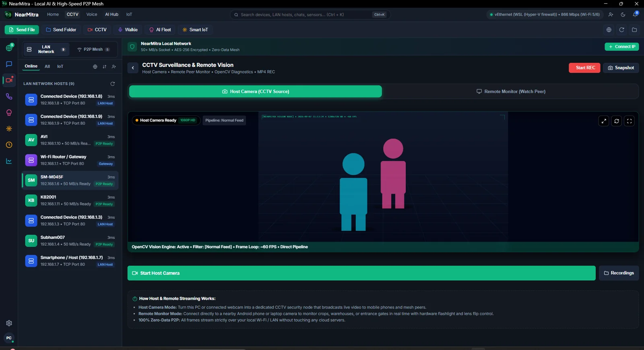Click the vEthernet network status pill

coord(545,14)
